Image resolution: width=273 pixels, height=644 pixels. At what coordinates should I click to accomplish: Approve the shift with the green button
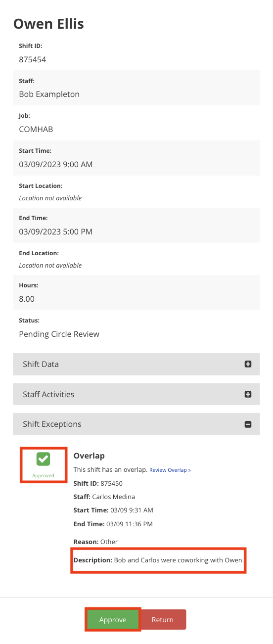pos(113,620)
